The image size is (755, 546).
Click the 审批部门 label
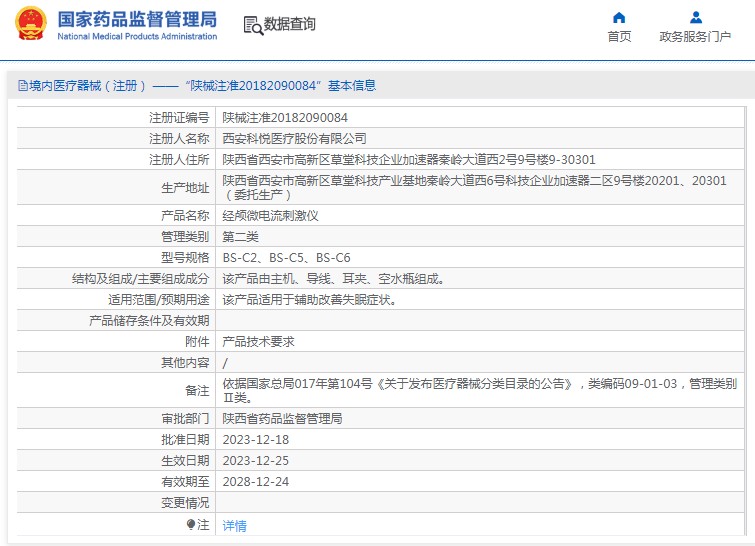pyautogui.click(x=185, y=418)
